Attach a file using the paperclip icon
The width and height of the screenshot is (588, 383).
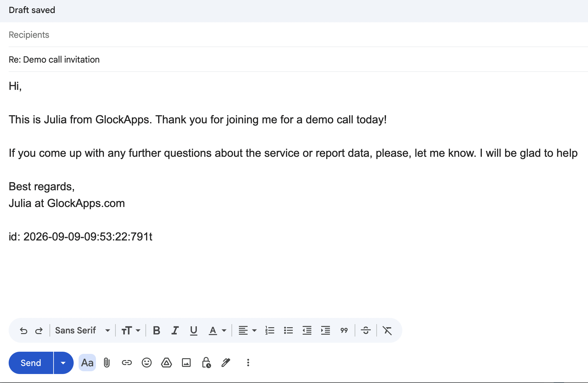coord(107,363)
